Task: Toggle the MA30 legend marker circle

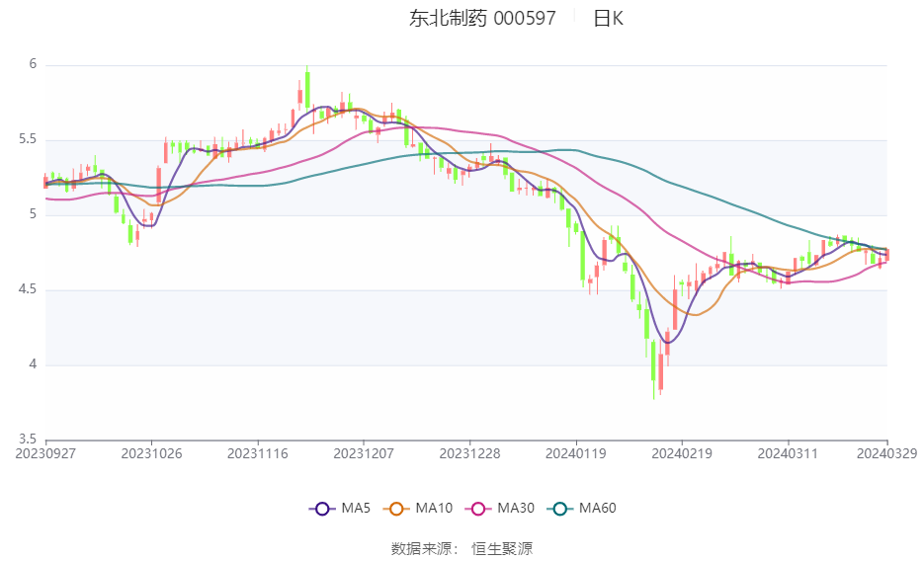Action: [x=478, y=509]
